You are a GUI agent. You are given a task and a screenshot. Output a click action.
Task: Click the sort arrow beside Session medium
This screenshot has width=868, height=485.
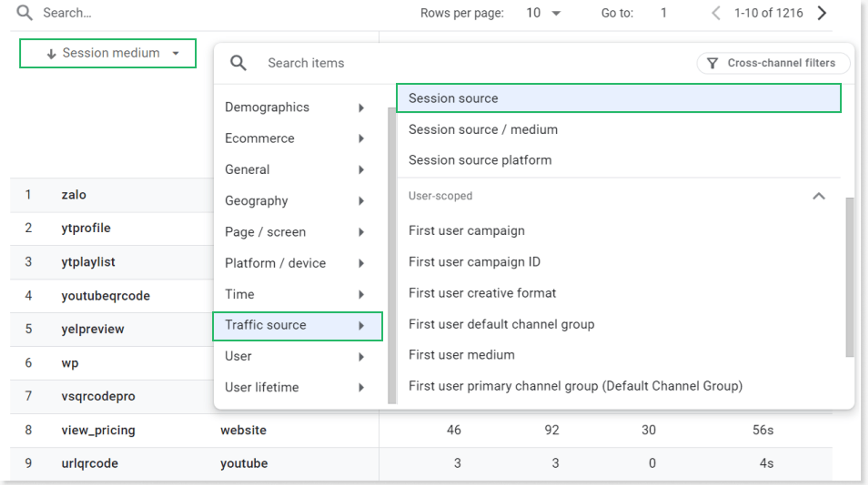pyautogui.click(x=51, y=54)
